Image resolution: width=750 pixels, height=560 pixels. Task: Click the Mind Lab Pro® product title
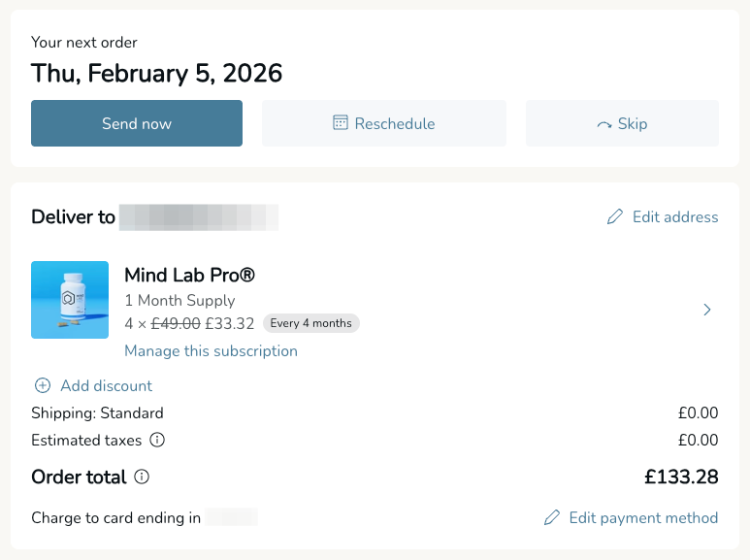189,276
